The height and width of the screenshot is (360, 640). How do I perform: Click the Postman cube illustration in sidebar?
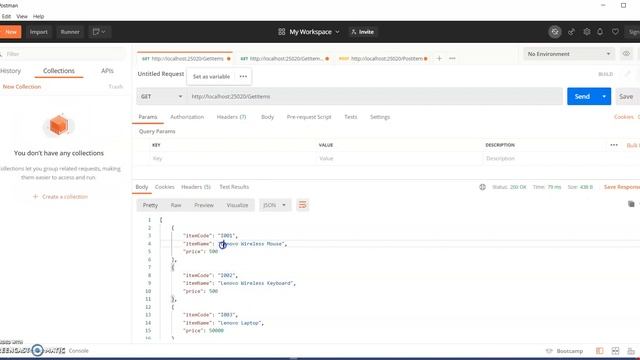(59, 125)
